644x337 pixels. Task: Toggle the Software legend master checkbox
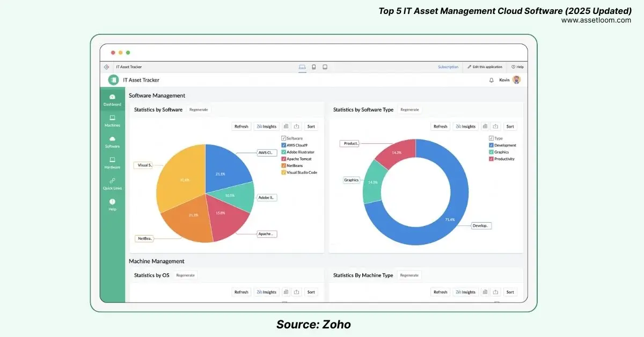click(284, 138)
